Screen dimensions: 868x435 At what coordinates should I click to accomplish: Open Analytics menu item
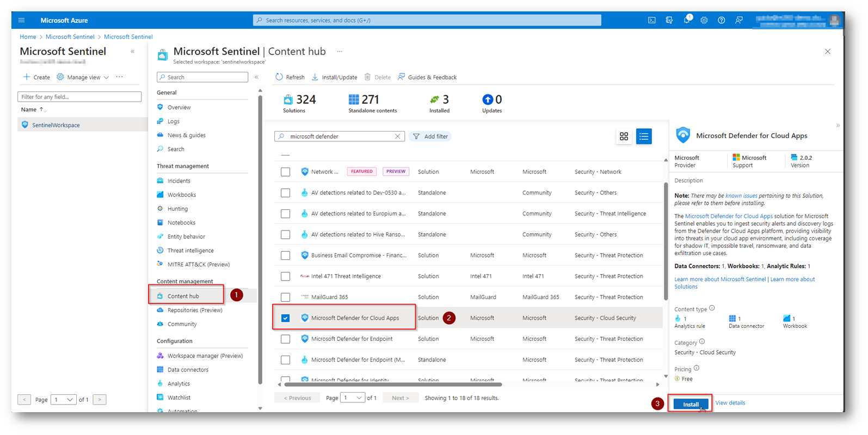coord(178,384)
